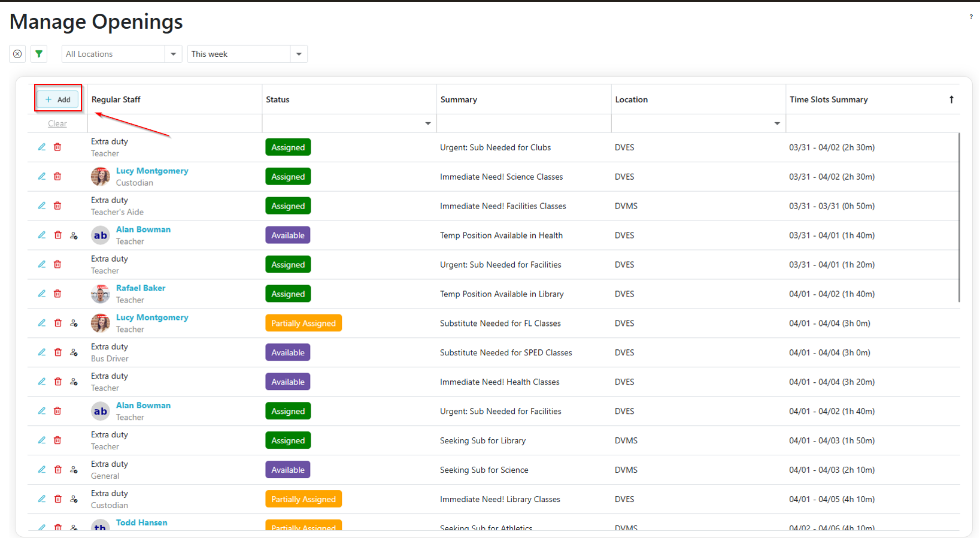Open the This week date range dropdown
Screen dimensions: 980x538
(299, 54)
